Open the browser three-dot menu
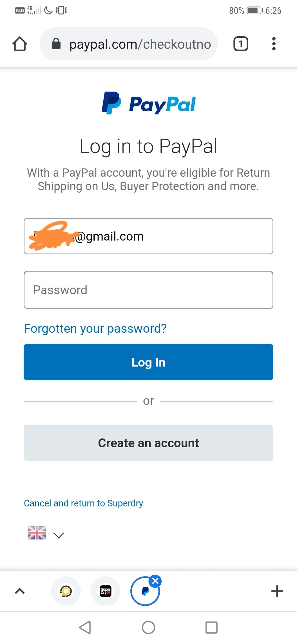Image resolution: width=297 pixels, height=644 pixels. (274, 44)
